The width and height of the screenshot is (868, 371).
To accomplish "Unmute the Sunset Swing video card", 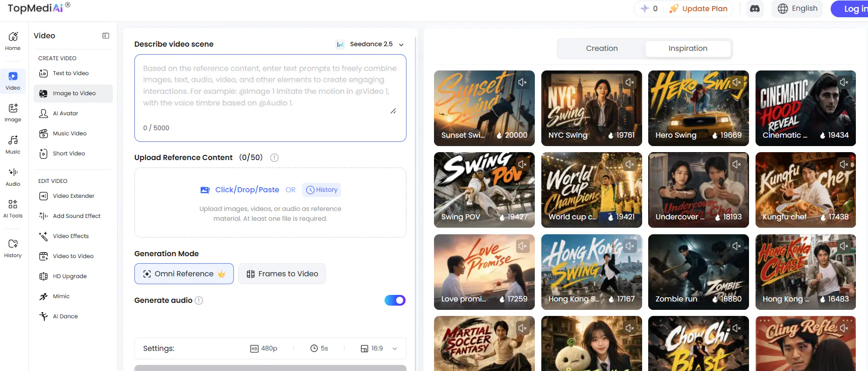I will tap(522, 82).
